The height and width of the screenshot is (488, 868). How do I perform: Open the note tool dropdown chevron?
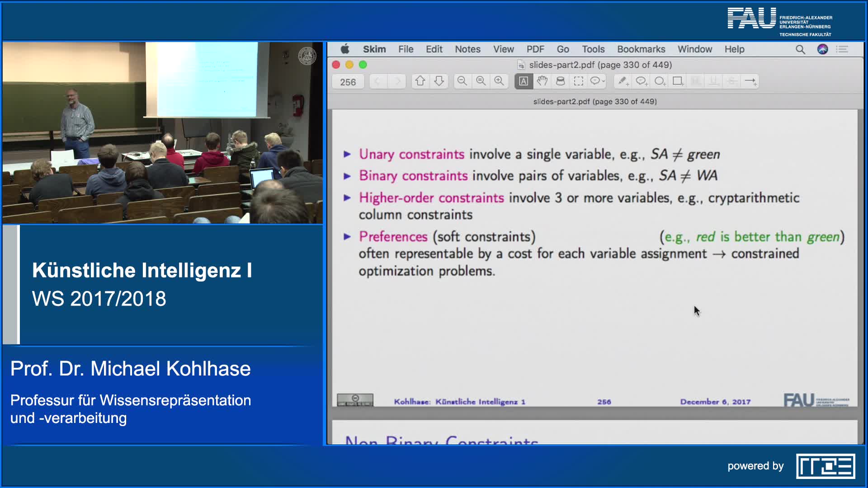coord(603,81)
